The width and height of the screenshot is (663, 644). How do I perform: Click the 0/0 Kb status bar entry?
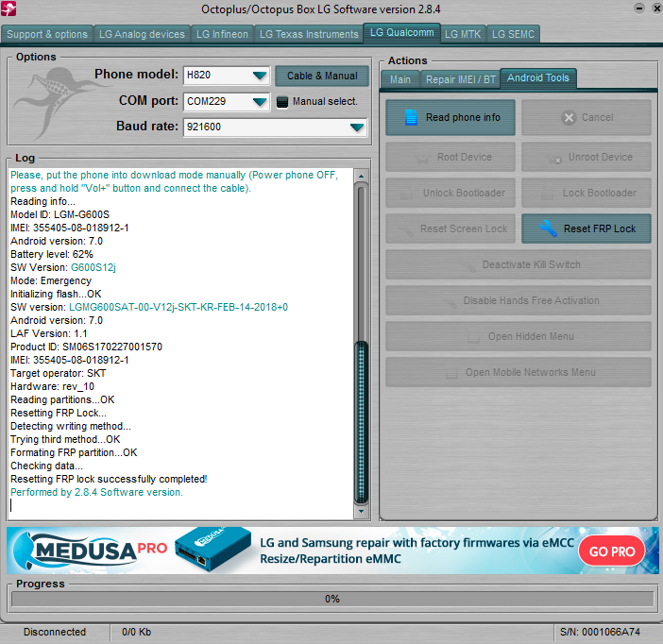(136, 632)
